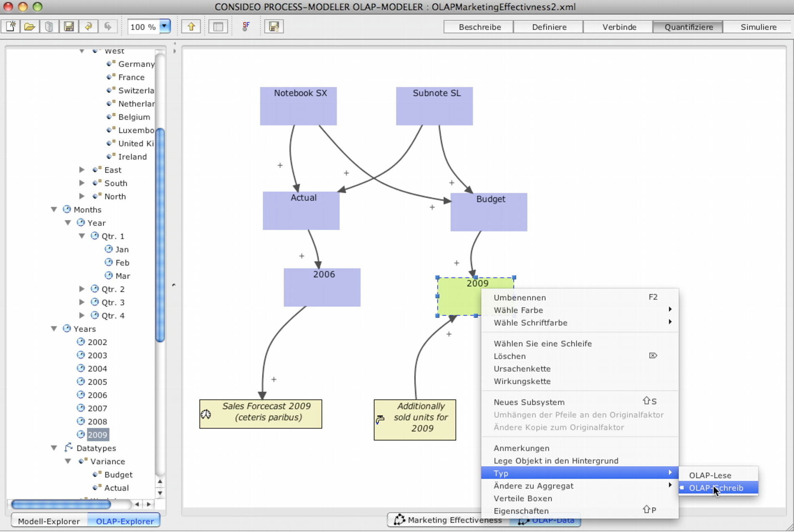This screenshot has height=532, width=794.
Task: Choose Umbenennen in the context menu
Action: point(580,297)
